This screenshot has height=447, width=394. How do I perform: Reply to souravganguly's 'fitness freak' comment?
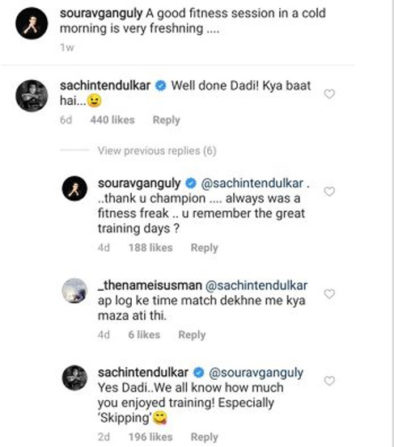(204, 248)
